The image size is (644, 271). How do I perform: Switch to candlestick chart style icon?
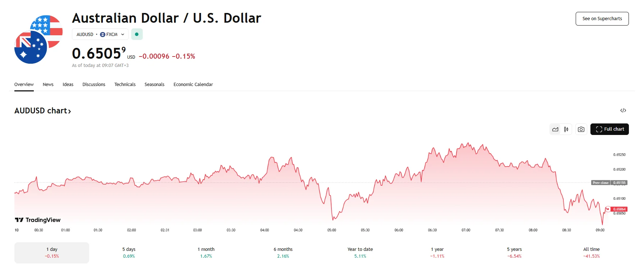pyautogui.click(x=566, y=129)
